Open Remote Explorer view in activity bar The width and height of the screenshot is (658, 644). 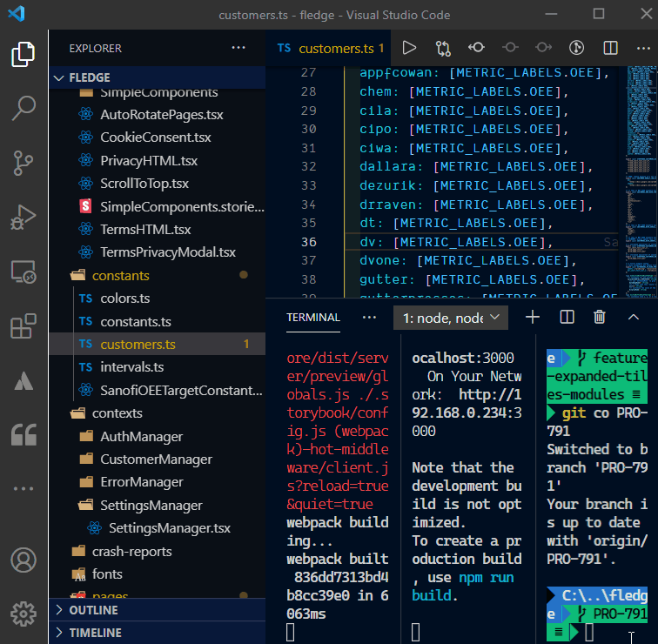tap(23, 272)
